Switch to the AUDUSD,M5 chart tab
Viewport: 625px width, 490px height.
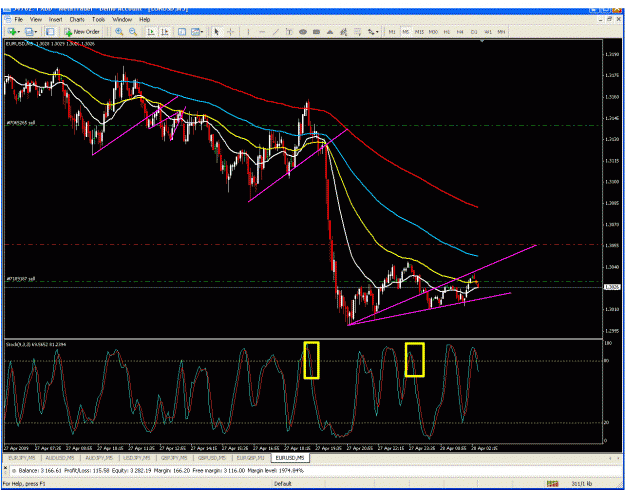(60, 459)
